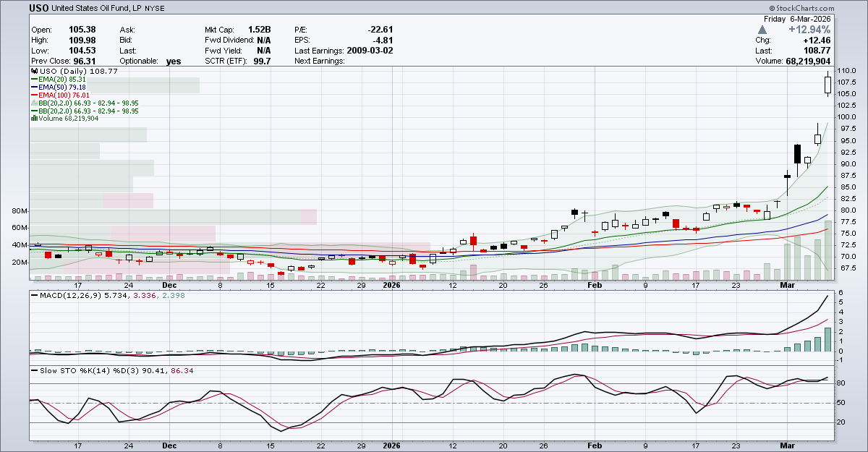The width and height of the screenshot is (868, 452).
Task: Click the tallest volume bar at right edge
Action: (x=828, y=251)
